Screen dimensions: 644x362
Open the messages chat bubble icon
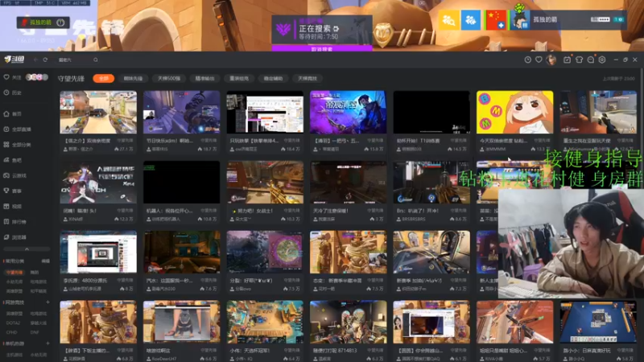(591, 60)
